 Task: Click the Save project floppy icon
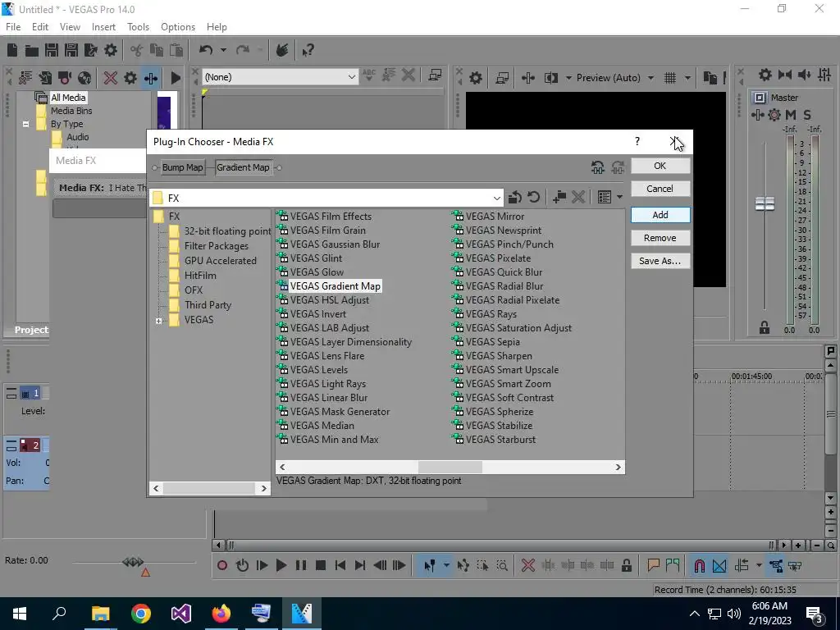(x=52, y=50)
